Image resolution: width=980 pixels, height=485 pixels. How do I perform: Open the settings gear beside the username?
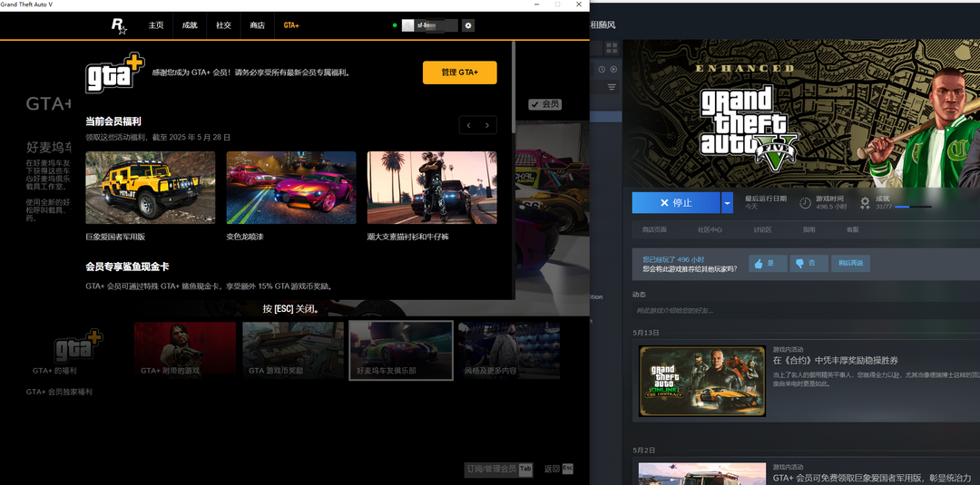(468, 25)
